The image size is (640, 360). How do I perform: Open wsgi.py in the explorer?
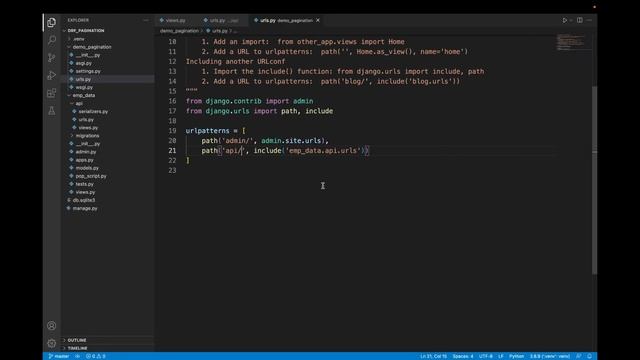coord(84,87)
